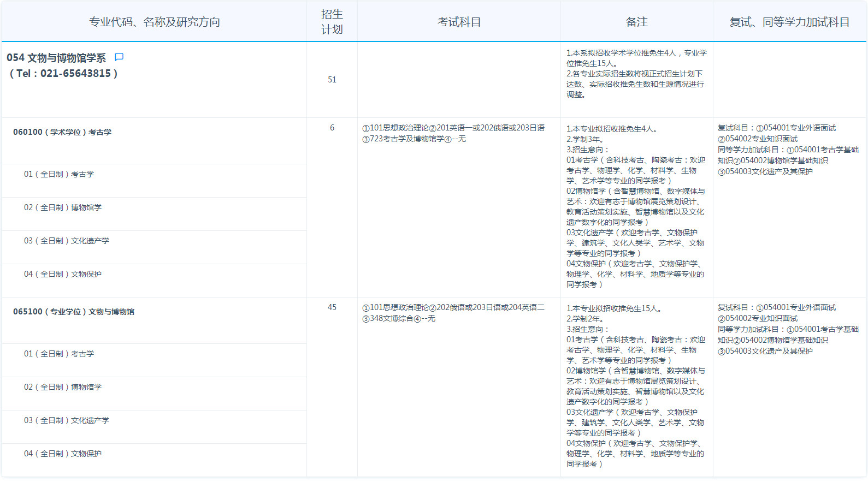868x482 pixels.
Task: Open the 060100 (学术学位) 考古学 major row
Action: tap(62, 132)
